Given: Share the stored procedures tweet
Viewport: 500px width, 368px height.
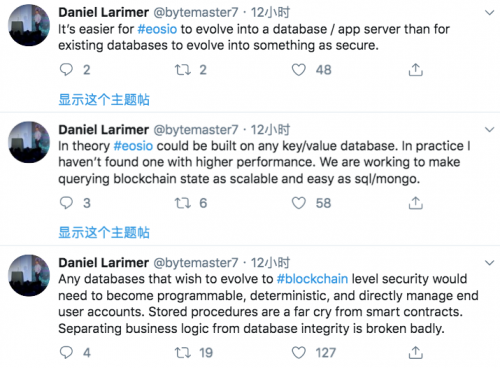Looking at the screenshot, I should click(x=415, y=352).
